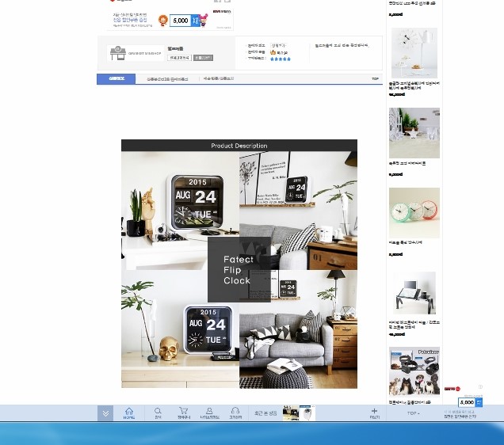Click title text under laptop desk product
The image size is (504, 445).
click(x=414, y=325)
